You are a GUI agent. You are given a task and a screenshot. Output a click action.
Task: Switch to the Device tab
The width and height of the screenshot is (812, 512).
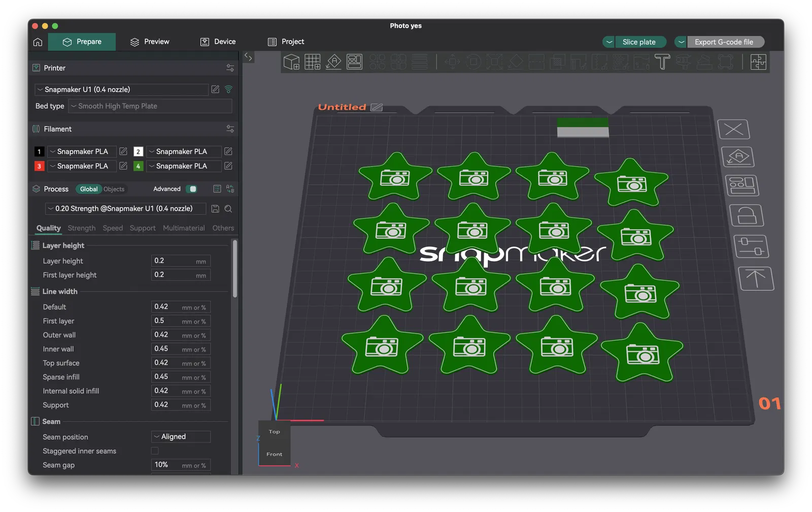(x=218, y=42)
